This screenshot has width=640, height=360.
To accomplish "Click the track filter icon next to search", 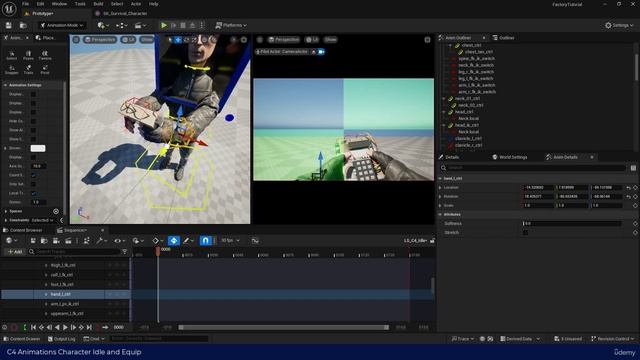I will tap(125, 252).
